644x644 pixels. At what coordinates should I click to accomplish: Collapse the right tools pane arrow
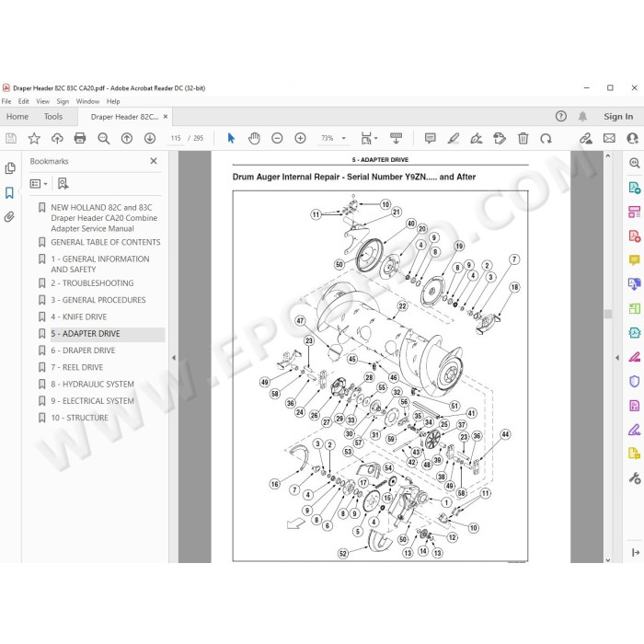[617, 358]
